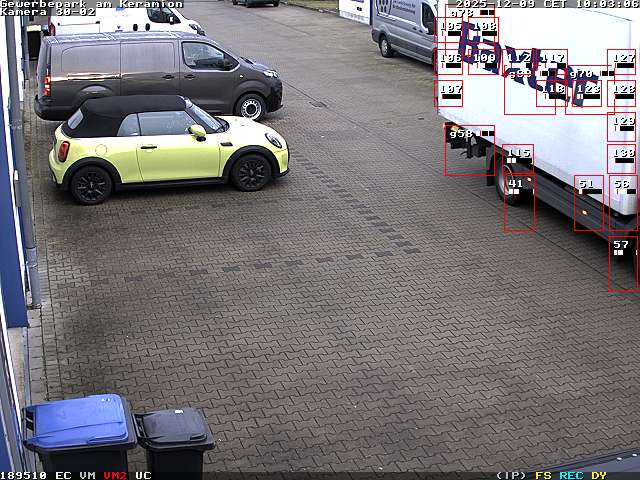Click the FS indicator in the status bar
This screenshot has height=480, width=640.
click(x=543, y=475)
